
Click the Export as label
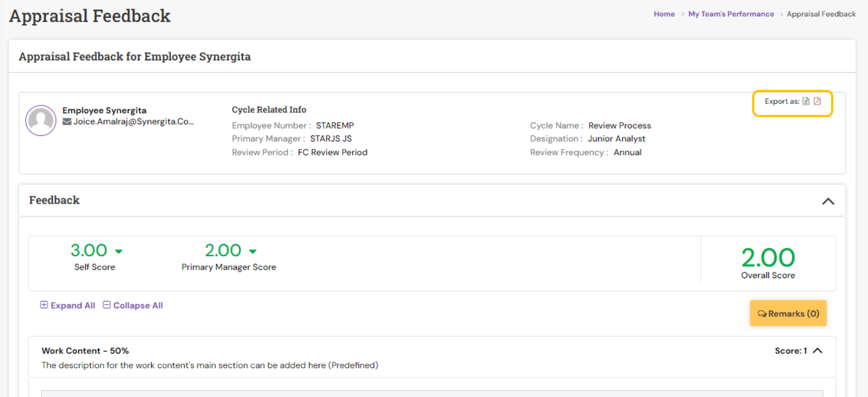(782, 101)
